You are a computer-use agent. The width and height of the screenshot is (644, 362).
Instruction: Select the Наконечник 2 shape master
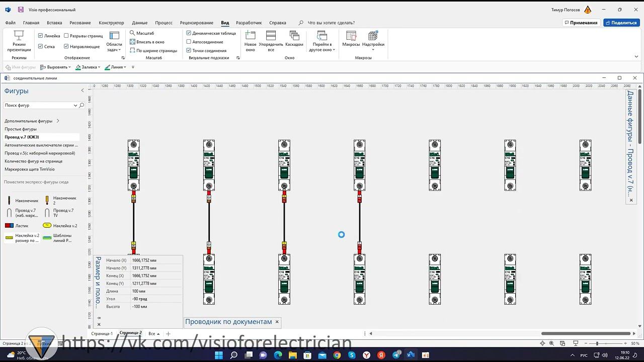tap(60, 200)
